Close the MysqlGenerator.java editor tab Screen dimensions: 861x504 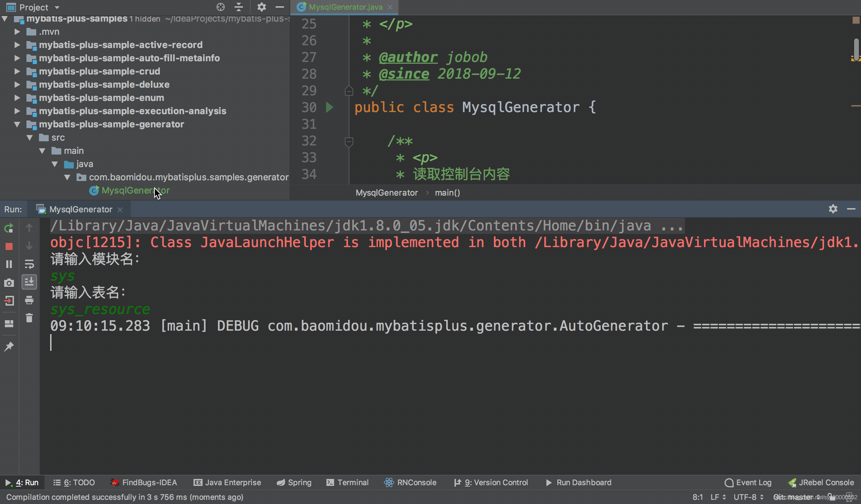coord(390,7)
